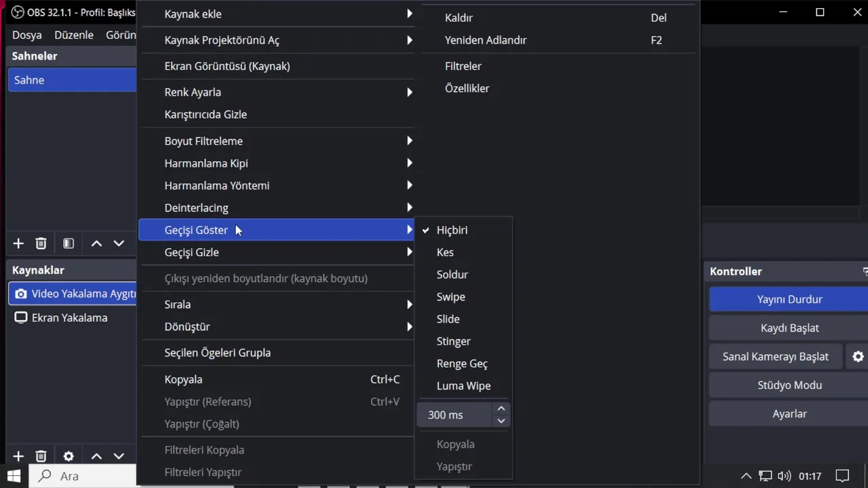868x488 pixels.
Task: Select the Hiçbiri transition option
Action: [452, 230]
